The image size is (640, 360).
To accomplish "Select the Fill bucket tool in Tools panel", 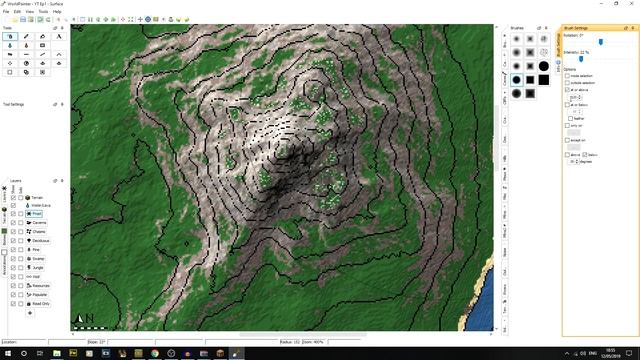I will [x=42, y=36].
